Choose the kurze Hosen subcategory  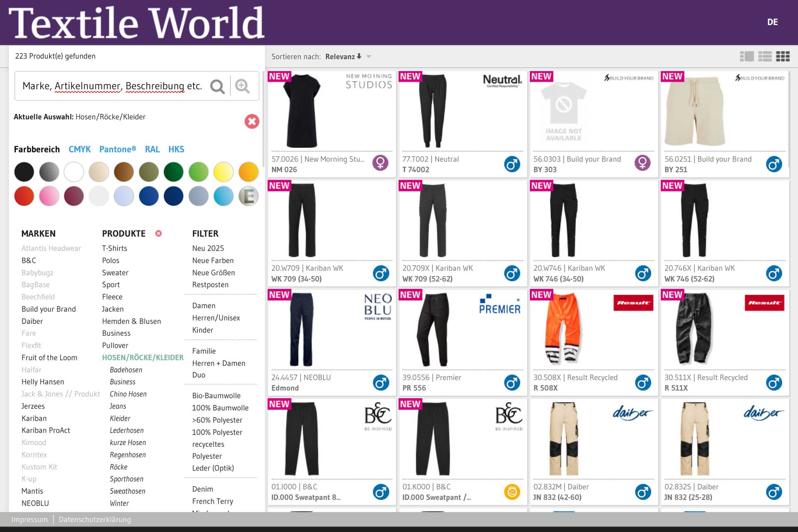click(x=128, y=443)
